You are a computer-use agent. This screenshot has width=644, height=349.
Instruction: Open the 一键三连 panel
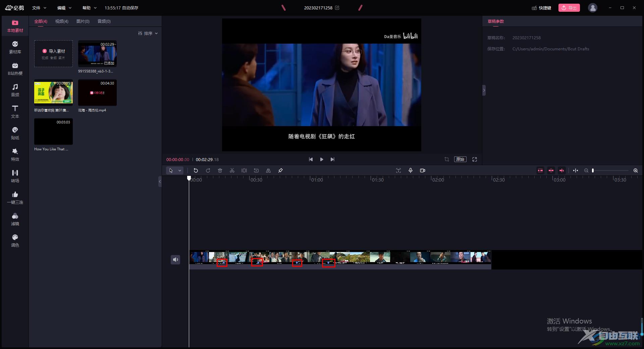[15, 198]
